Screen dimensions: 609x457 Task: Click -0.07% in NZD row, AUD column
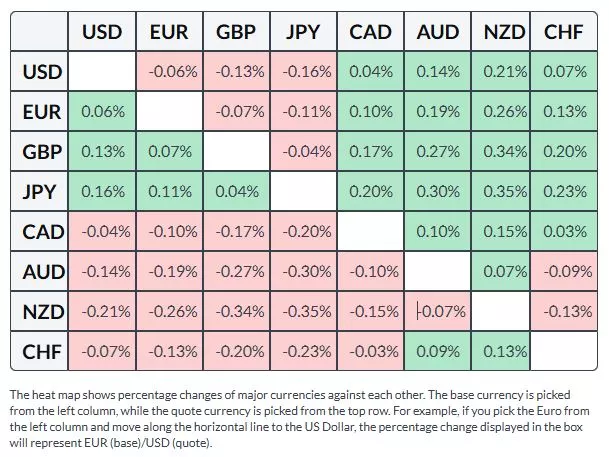coord(441,311)
